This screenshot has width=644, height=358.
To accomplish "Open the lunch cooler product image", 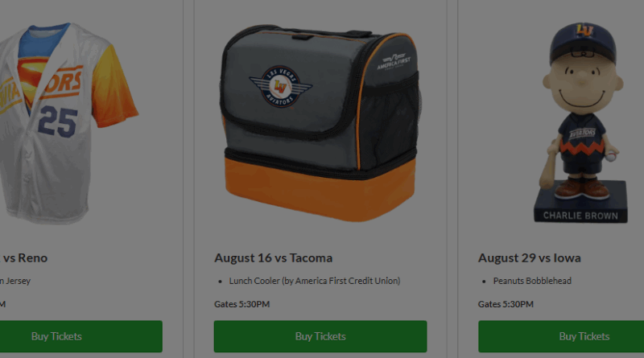I will click(320, 123).
